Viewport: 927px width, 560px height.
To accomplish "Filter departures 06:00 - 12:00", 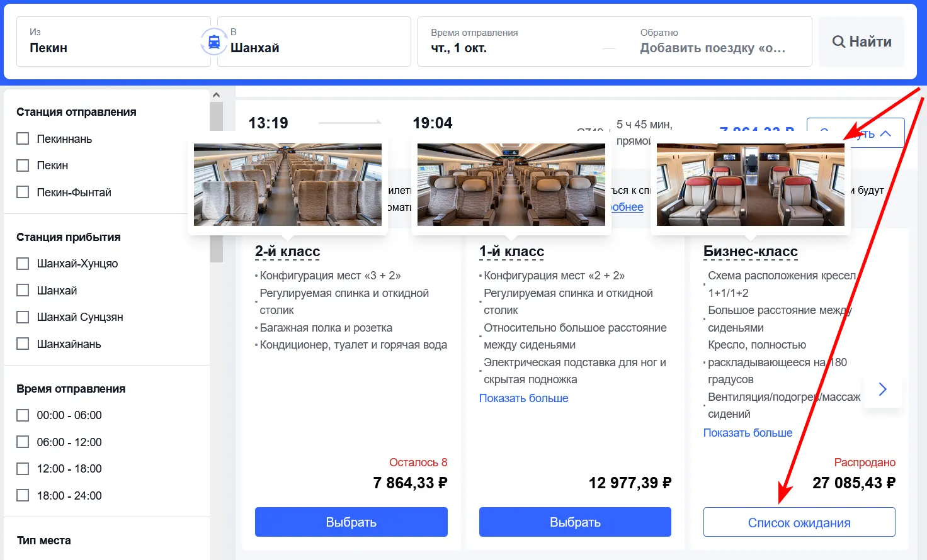I will pos(23,442).
